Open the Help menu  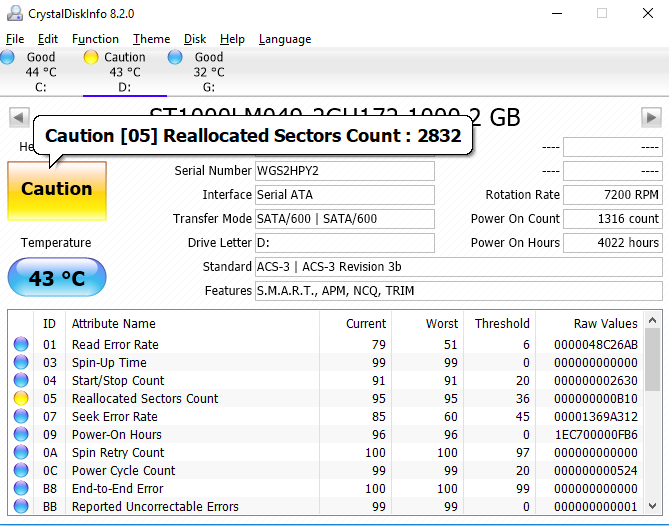coord(232,39)
